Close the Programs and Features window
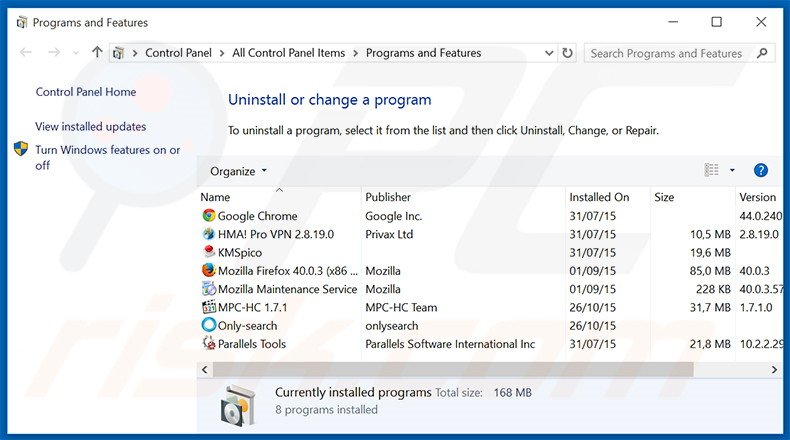This screenshot has height=440, width=790. pyautogui.click(x=761, y=22)
